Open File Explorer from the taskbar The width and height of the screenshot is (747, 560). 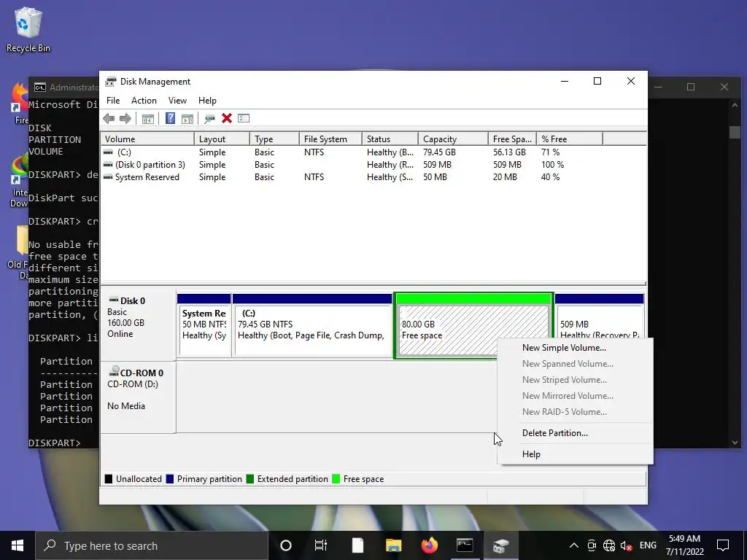pyautogui.click(x=393, y=545)
